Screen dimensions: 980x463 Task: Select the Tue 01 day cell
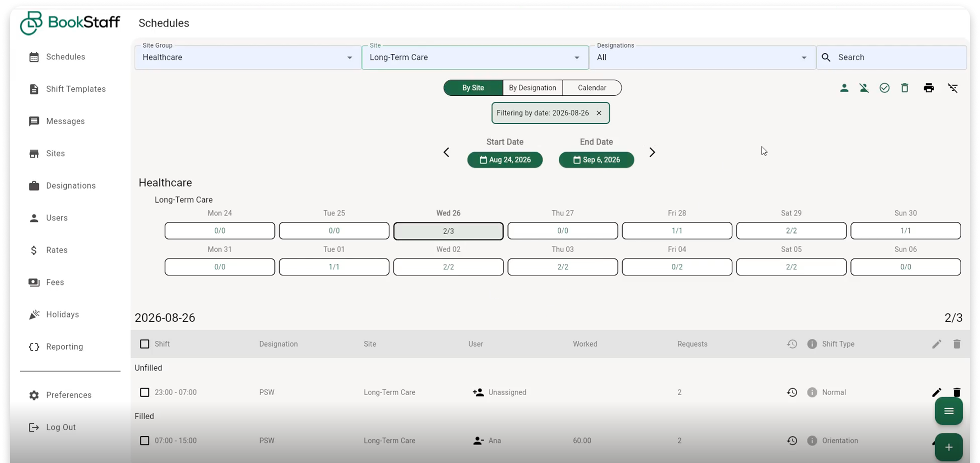[x=334, y=267]
